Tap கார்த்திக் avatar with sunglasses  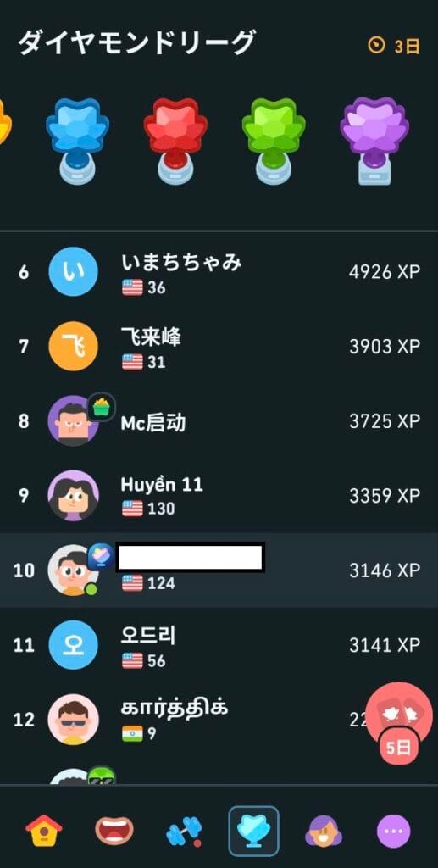74,719
